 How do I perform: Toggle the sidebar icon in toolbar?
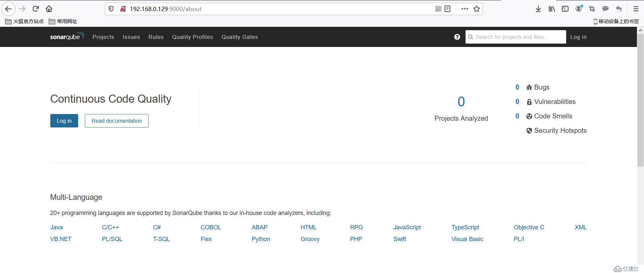click(x=565, y=9)
